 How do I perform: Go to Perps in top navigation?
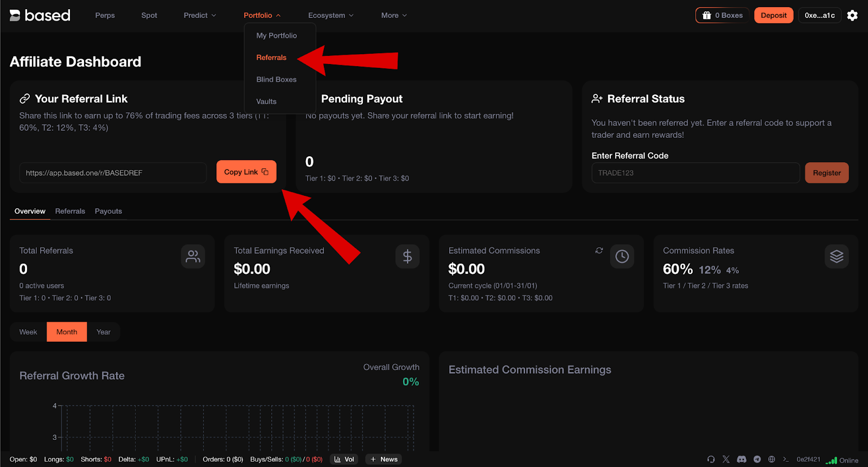pos(105,15)
